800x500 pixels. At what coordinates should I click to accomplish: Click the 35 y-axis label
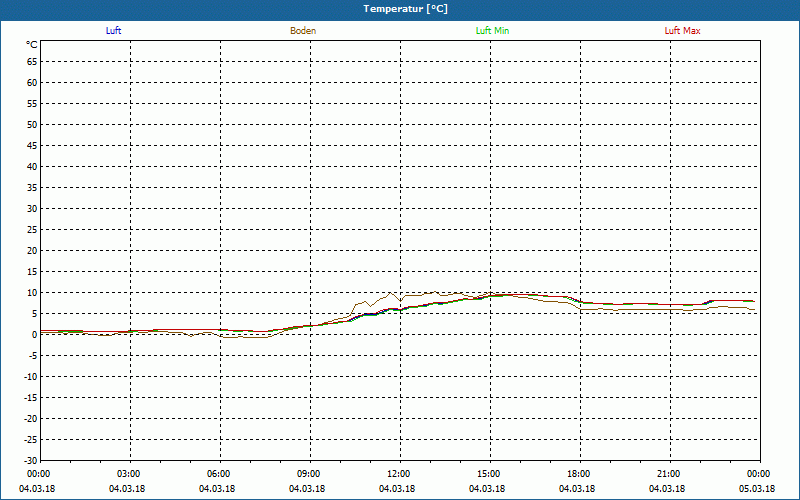tap(32, 188)
